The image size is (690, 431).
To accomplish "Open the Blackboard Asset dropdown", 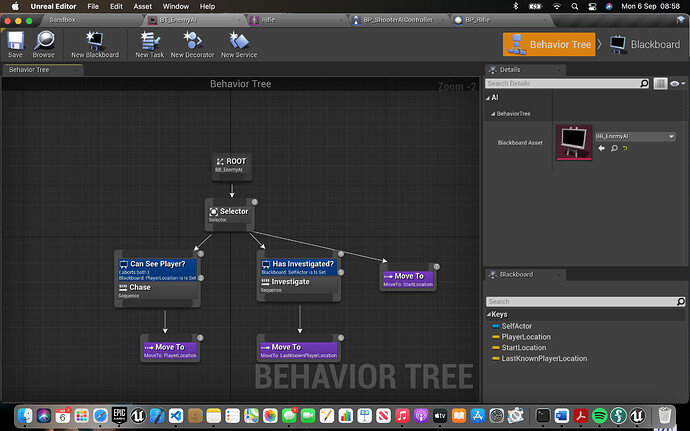I will point(635,136).
